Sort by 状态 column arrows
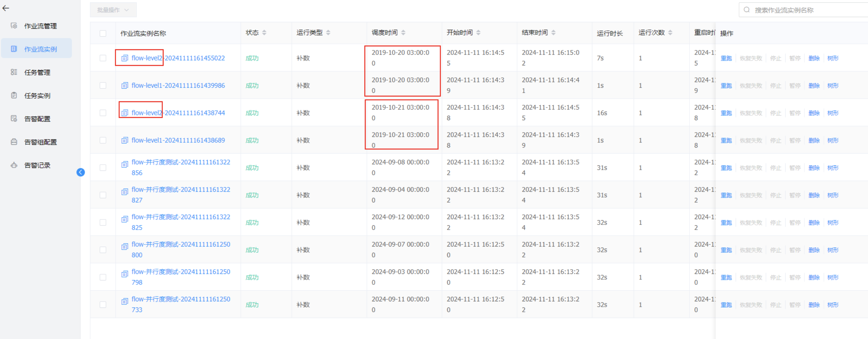The height and width of the screenshot is (339, 868). (264, 33)
